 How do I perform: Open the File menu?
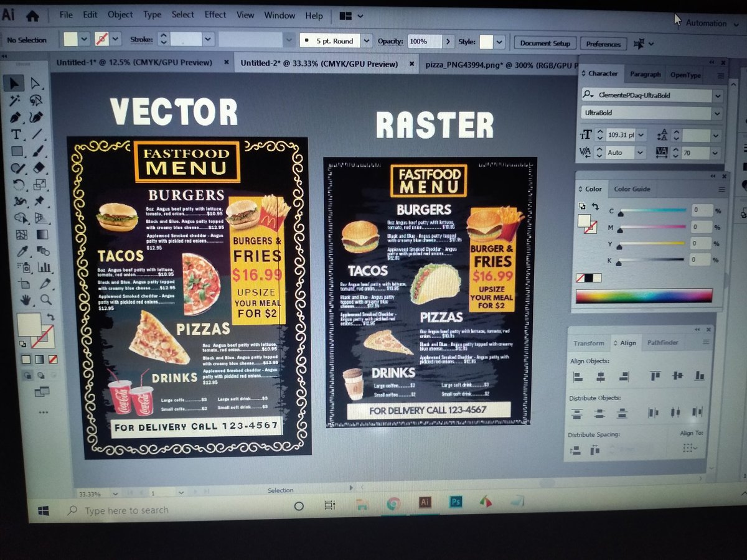[x=66, y=15]
